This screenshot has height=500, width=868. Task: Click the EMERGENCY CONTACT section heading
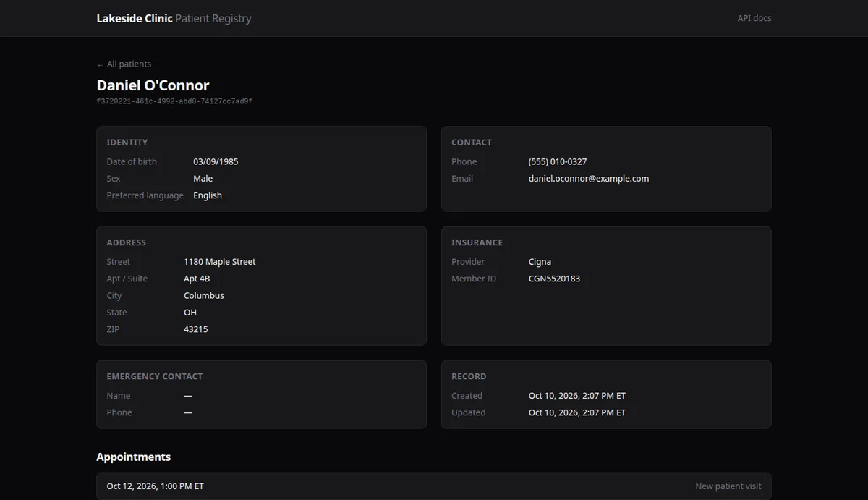point(155,376)
